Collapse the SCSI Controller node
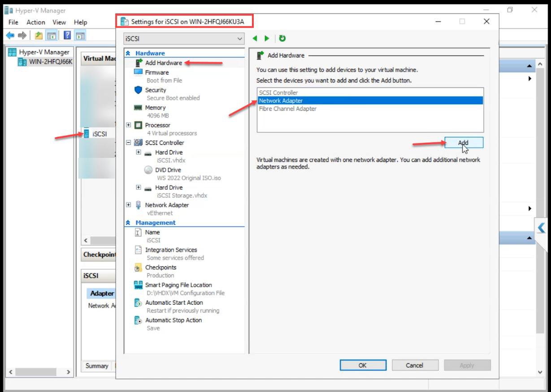The height and width of the screenshot is (392, 551). point(129,143)
